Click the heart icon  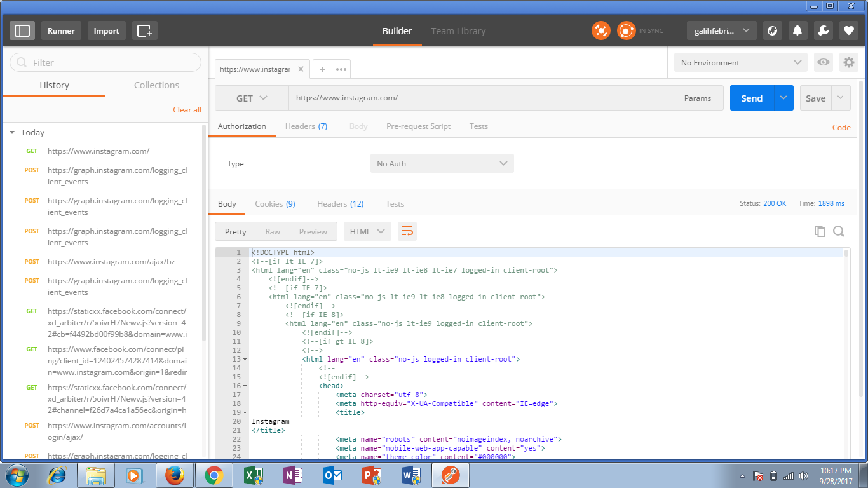point(848,30)
